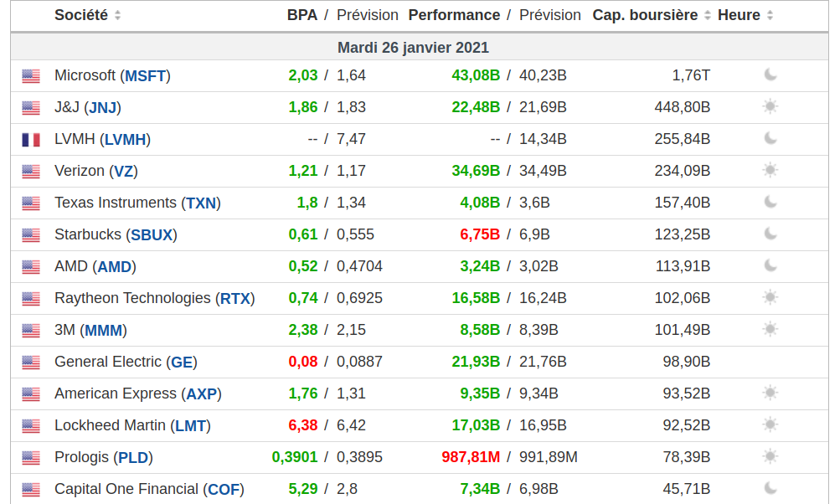Open the AXP ticker link

[x=202, y=394]
